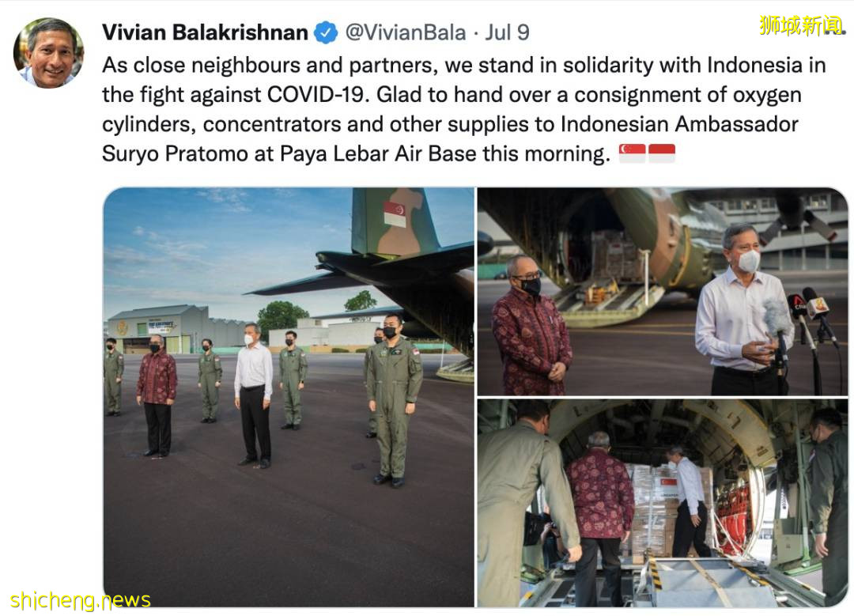This screenshot has height=616, width=854.
Task: Click the blue verified badge
Action: pos(327,32)
